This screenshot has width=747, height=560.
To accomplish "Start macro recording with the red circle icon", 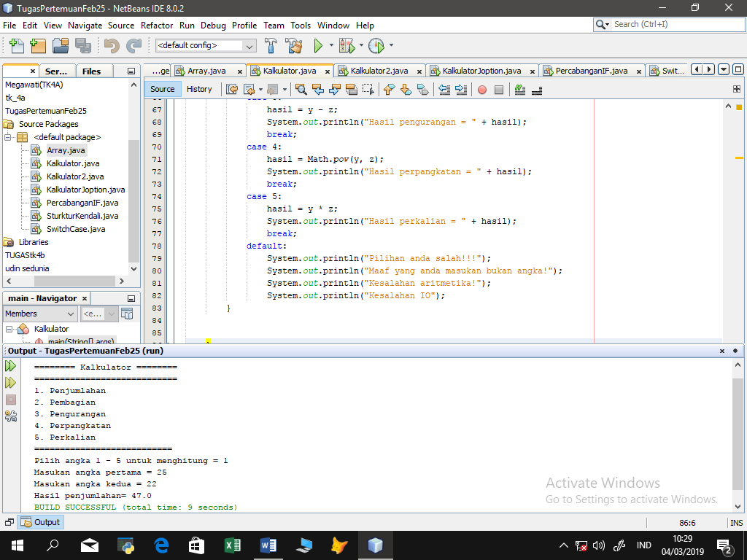I will (481, 89).
